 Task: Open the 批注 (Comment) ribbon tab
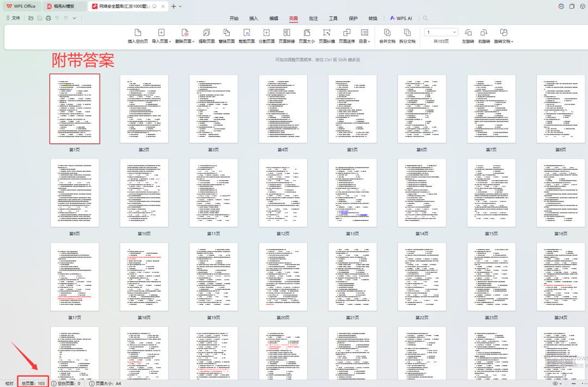(314, 19)
